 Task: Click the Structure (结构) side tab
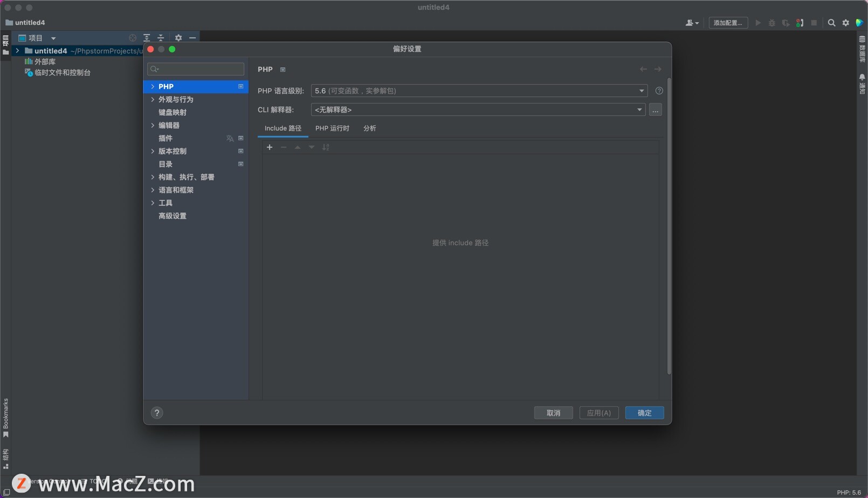pos(5,459)
